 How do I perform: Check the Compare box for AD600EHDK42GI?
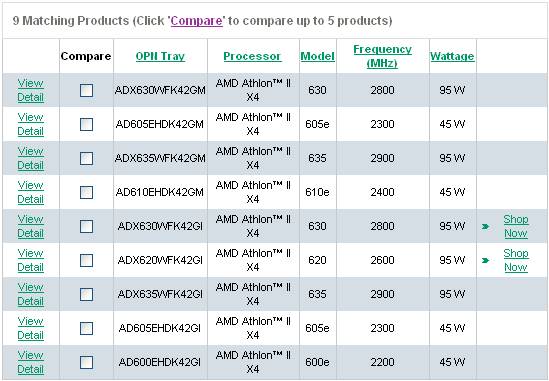tap(86, 362)
